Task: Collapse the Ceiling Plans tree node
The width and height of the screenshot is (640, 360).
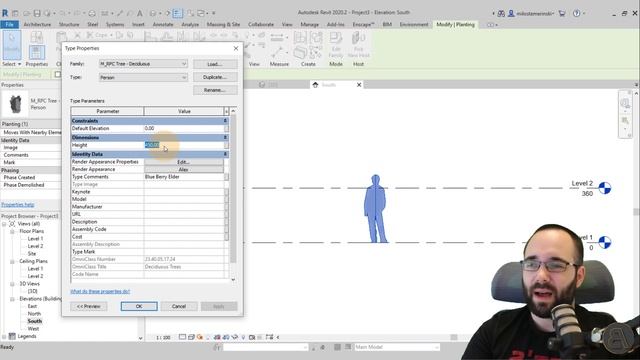Action: click(12, 261)
